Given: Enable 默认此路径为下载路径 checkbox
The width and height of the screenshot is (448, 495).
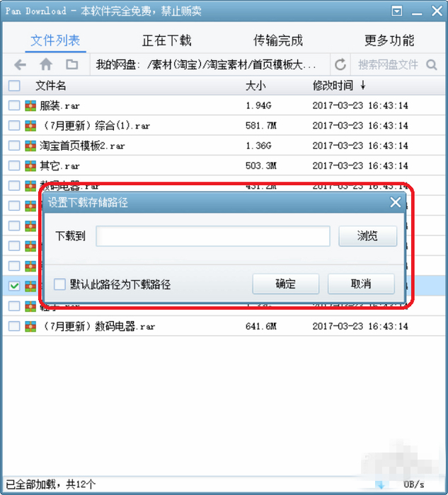Looking at the screenshot, I should (x=59, y=284).
